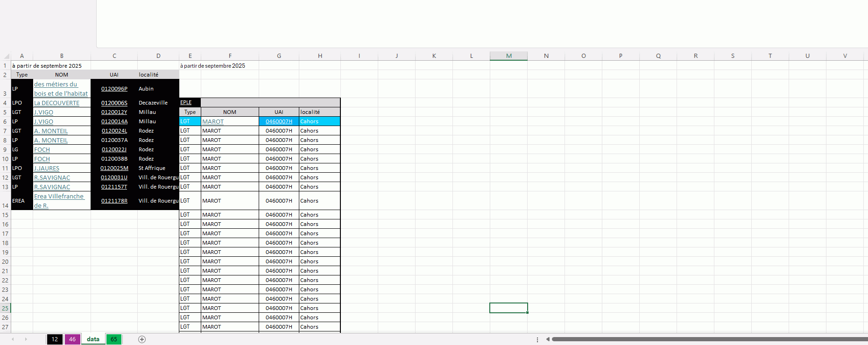Click the EPLE link cell

tap(186, 103)
